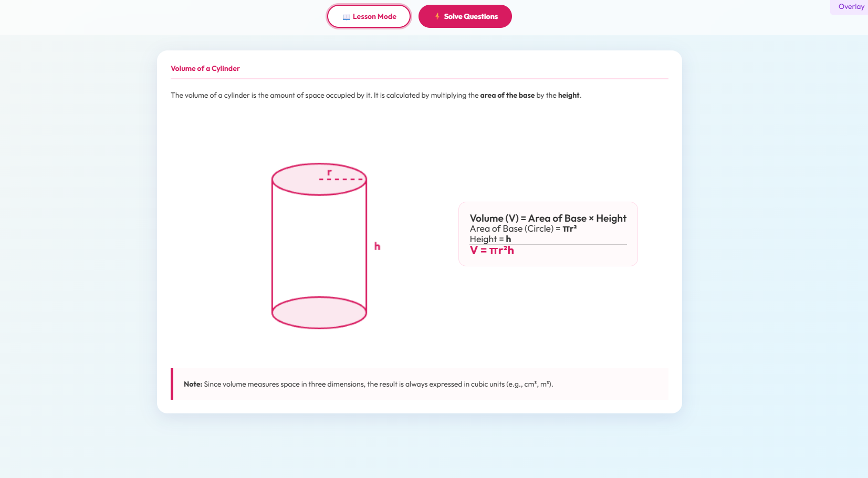Select the Area of Base (Circle) = πr² line
Image resolution: width=868 pixels, height=478 pixels.
click(x=522, y=228)
